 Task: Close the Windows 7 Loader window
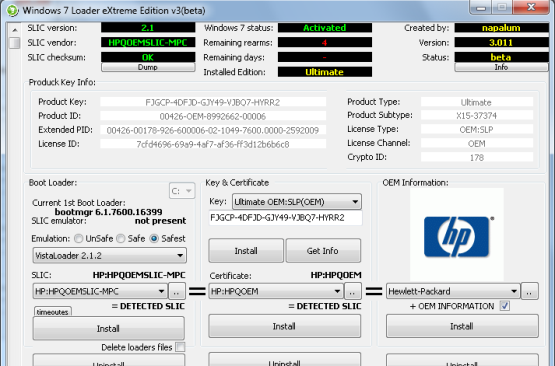coord(531,7)
